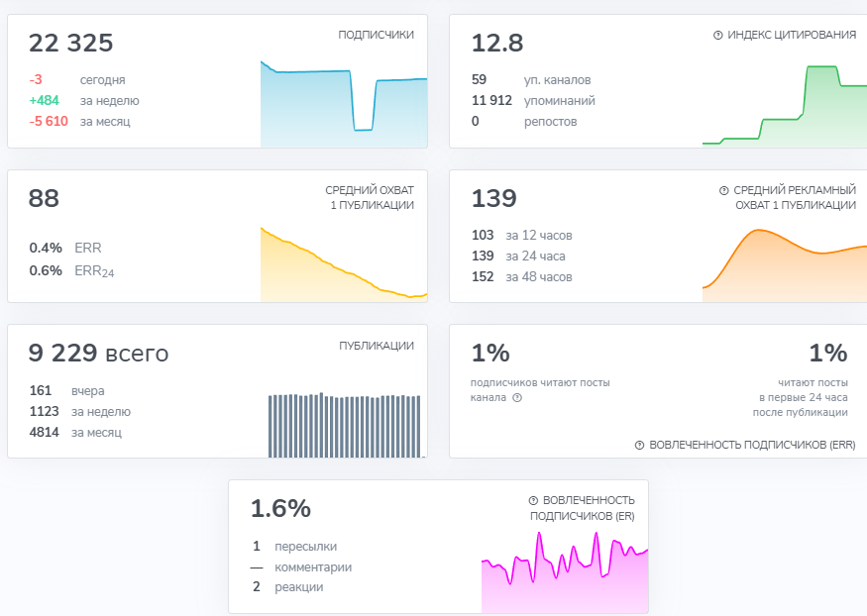Select the '0.6%' ERR24 value

[x=46, y=270]
